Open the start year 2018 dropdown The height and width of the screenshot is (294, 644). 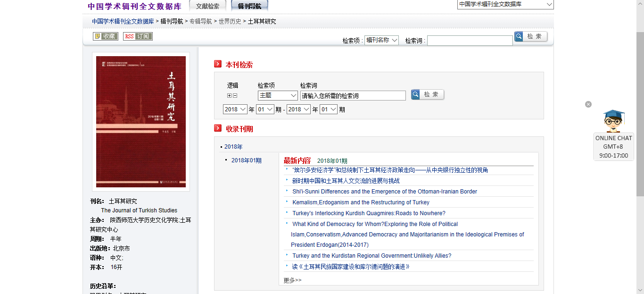[x=235, y=109]
